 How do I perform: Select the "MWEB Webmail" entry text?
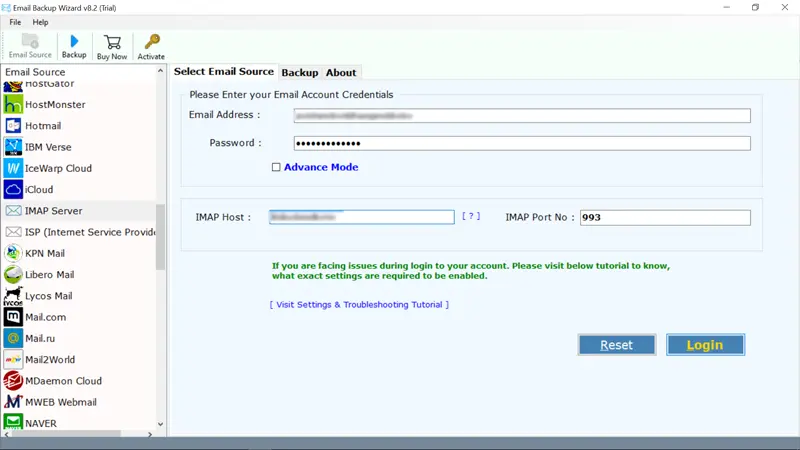[61, 402]
